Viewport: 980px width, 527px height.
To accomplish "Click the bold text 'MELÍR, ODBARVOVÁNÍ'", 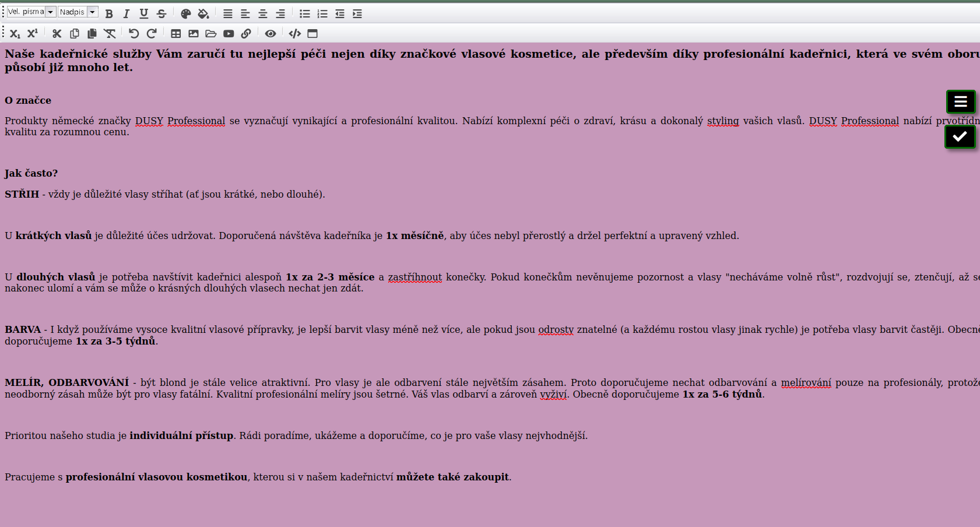I will (67, 382).
